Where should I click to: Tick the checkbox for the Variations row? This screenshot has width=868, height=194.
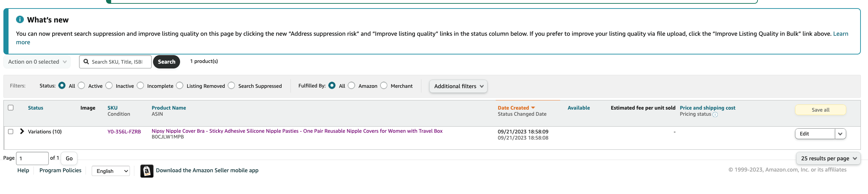pyautogui.click(x=11, y=131)
